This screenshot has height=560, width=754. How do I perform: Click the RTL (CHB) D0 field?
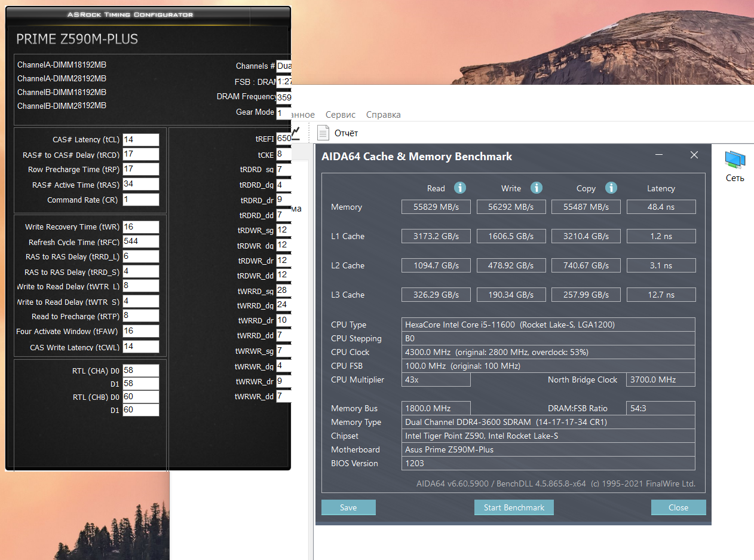pos(141,397)
